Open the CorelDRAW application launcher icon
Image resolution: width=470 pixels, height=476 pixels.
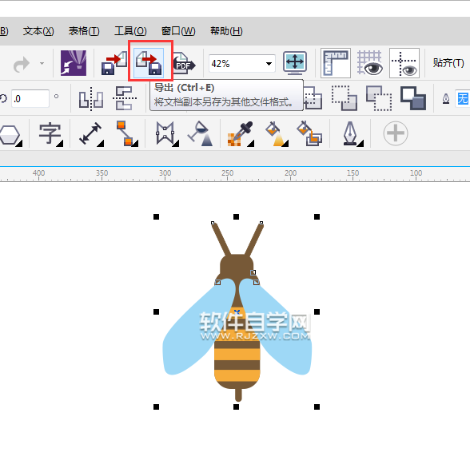pos(74,63)
